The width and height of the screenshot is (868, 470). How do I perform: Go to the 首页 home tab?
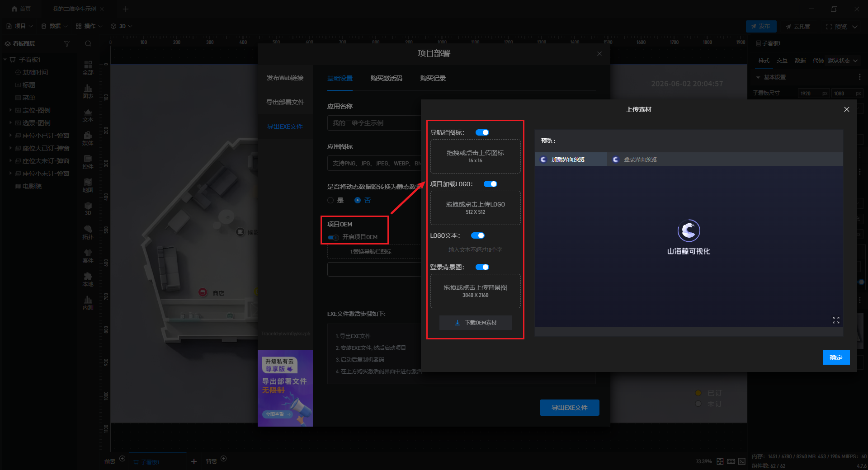point(21,9)
